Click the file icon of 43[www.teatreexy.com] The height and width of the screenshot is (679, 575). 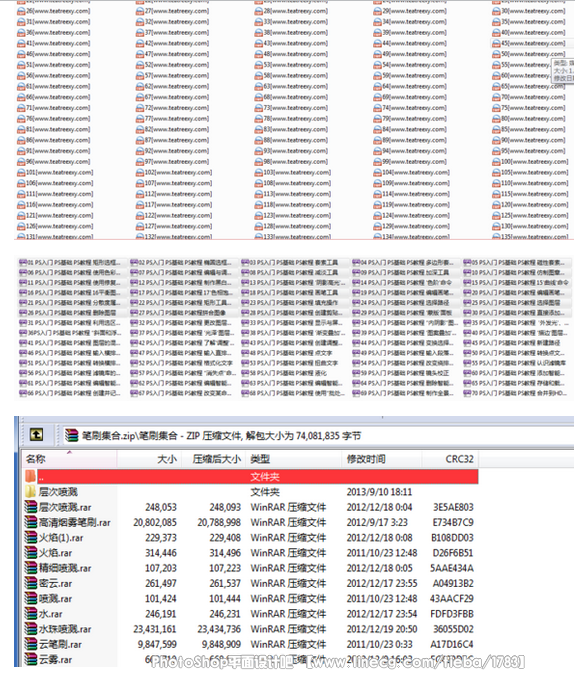click(258, 43)
